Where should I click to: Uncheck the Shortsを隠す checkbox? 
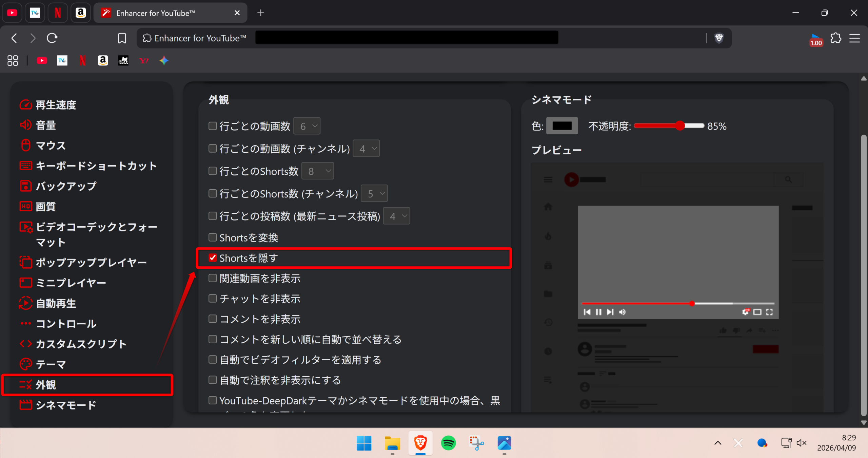[213, 258]
